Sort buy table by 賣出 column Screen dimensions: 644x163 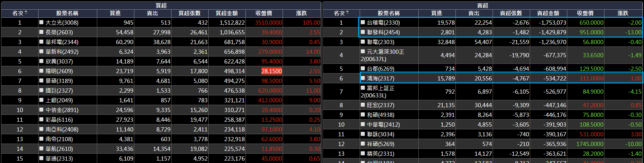[152, 13]
